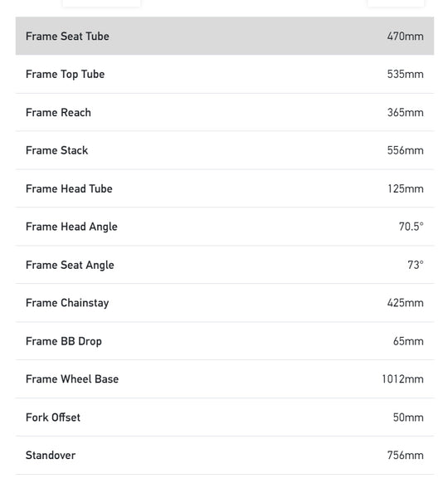Select the 1012mm wheel base value
This screenshot has height=493, width=448.
pos(402,378)
